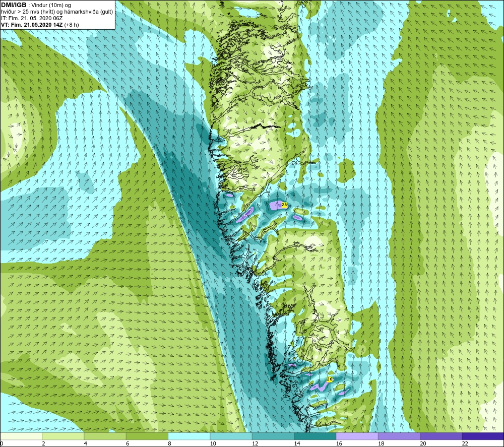Screen dimensions: 504x447
Task: Click the scale label 22
Action: coord(465,443)
